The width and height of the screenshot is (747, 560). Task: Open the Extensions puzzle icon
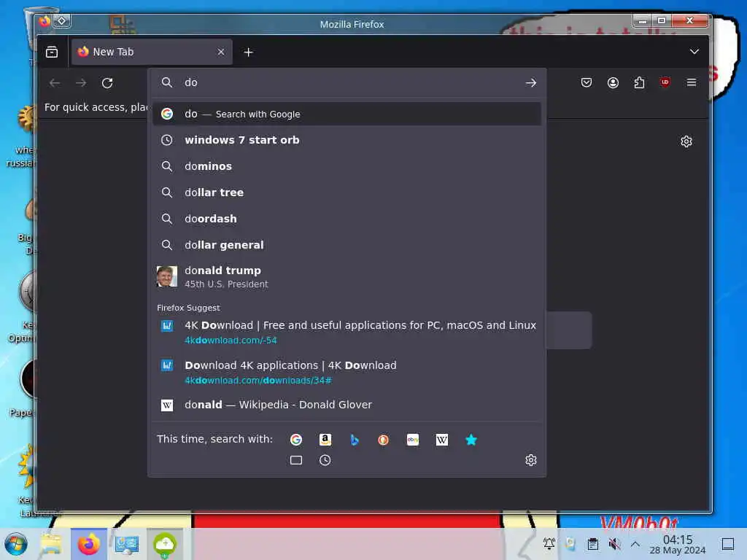click(x=639, y=83)
